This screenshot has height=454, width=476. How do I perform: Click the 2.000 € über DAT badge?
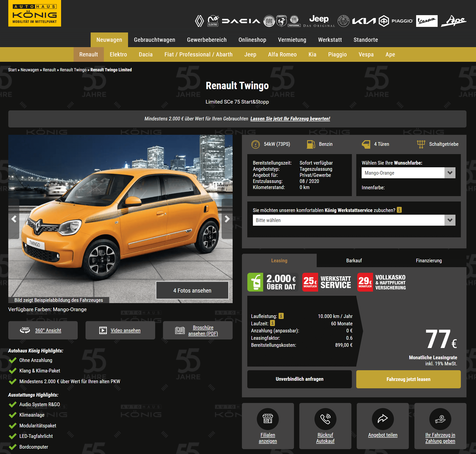click(x=273, y=282)
